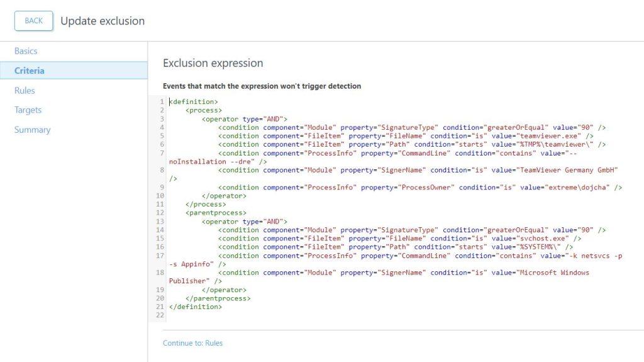Click the 'TeamViewer Germany GmbH' signer value
The height and width of the screenshot is (362, 644).
[x=565, y=170]
